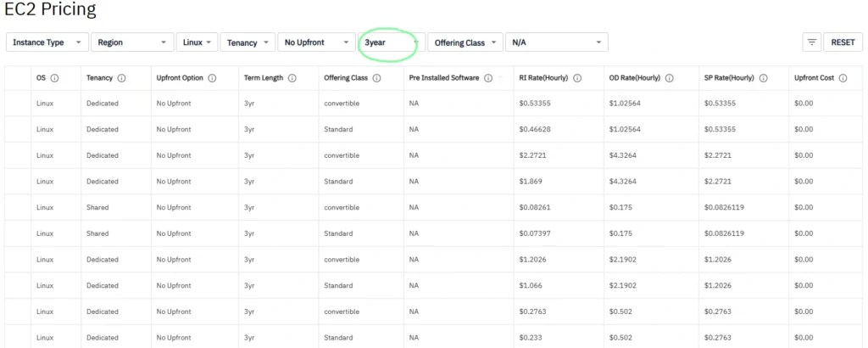Sort by Tenancy column header
The height and width of the screenshot is (348, 868).
point(99,78)
